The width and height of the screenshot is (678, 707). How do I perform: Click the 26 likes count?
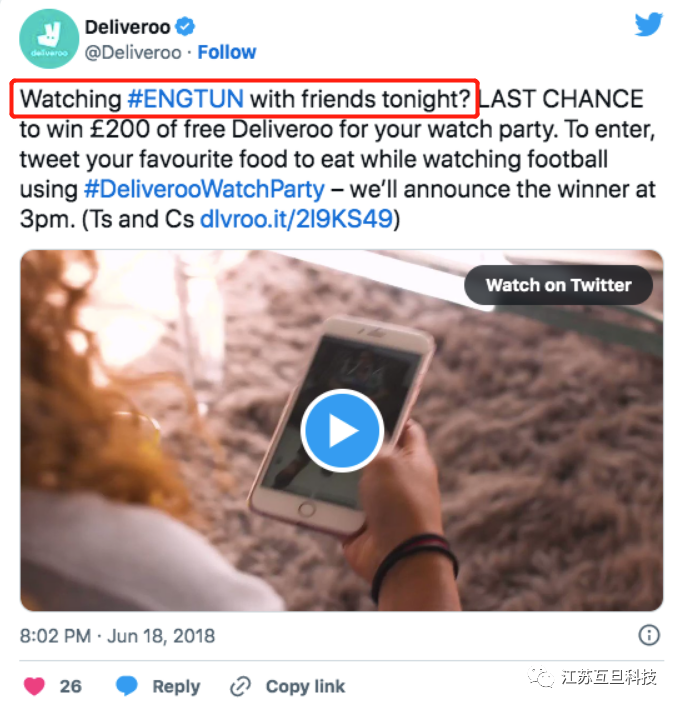(x=71, y=686)
